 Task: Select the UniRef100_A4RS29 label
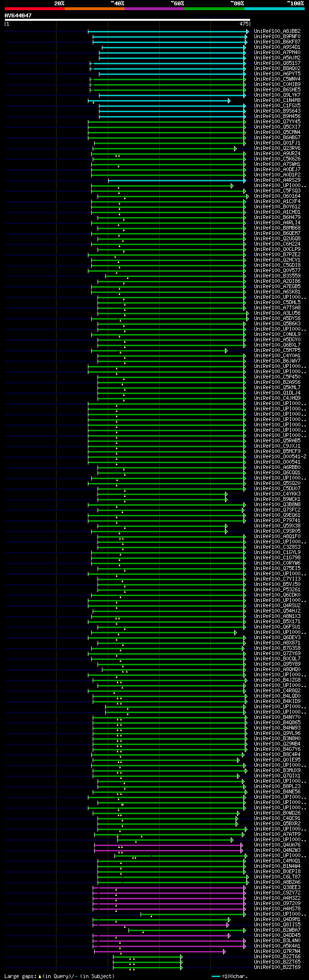tap(277, 180)
